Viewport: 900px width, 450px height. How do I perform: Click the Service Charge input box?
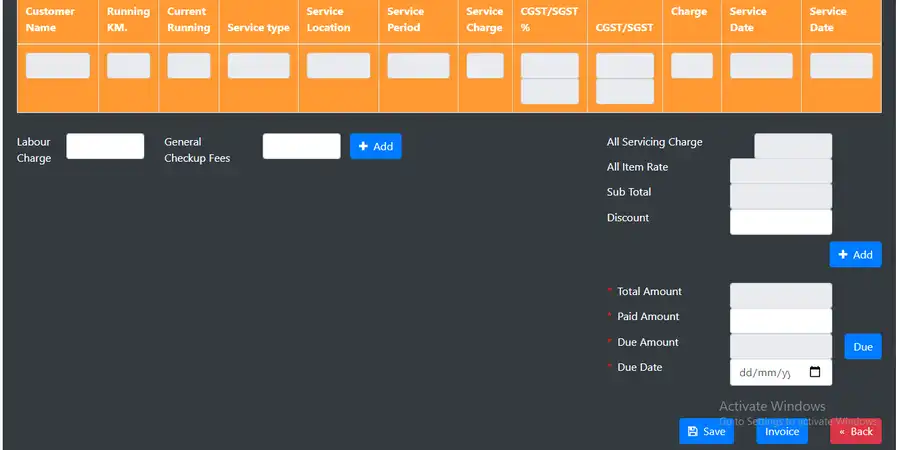click(485, 66)
